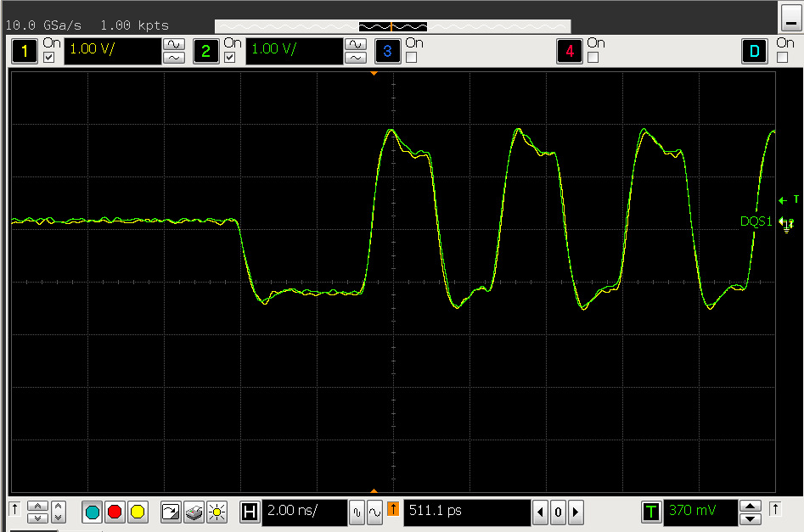Click the Autoscale icon
Viewport: 804px width, 532px height.
(171, 512)
